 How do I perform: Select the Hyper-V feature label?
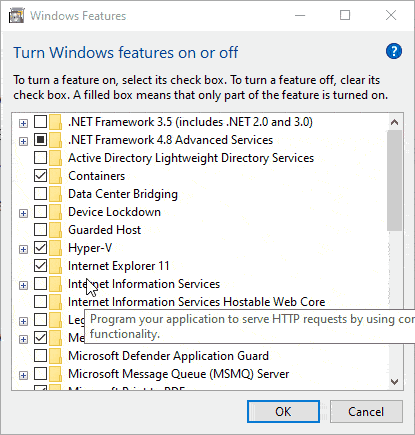pos(90,248)
